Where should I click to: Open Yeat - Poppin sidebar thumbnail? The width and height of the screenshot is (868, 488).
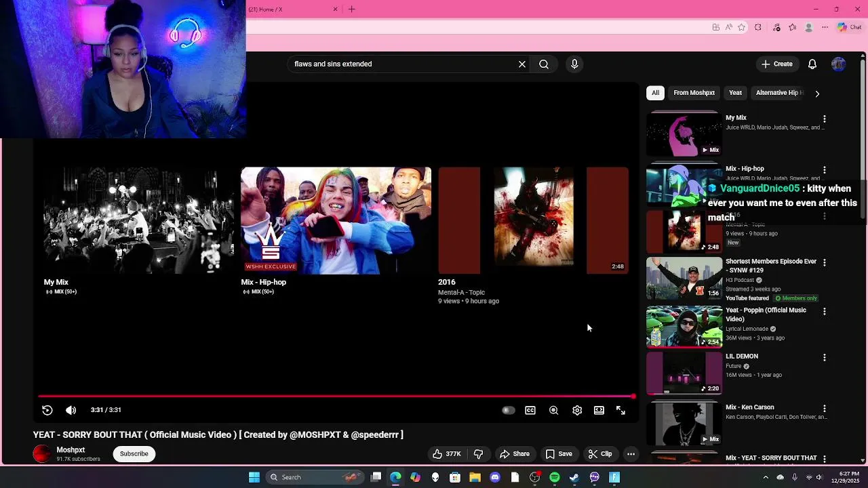point(684,327)
